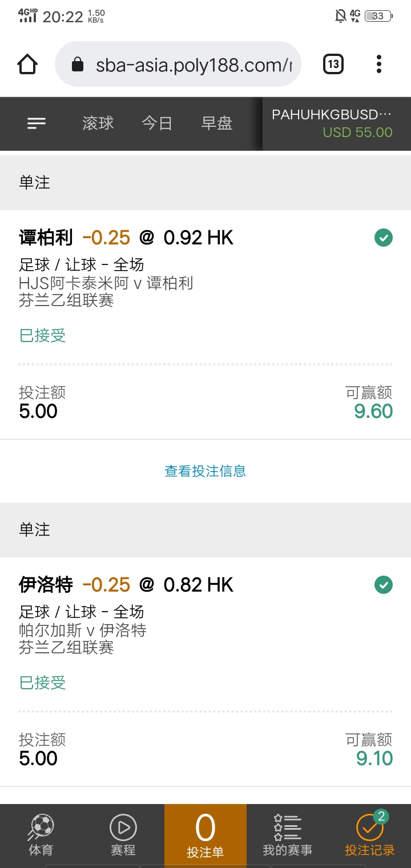
Task: Tap the browser home icon
Action: [27, 64]
